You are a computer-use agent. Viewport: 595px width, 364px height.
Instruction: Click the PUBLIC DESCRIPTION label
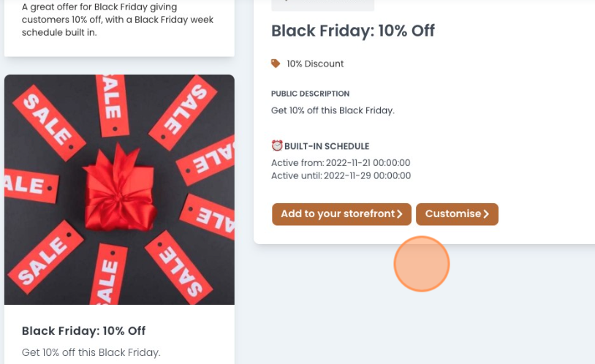310,94
